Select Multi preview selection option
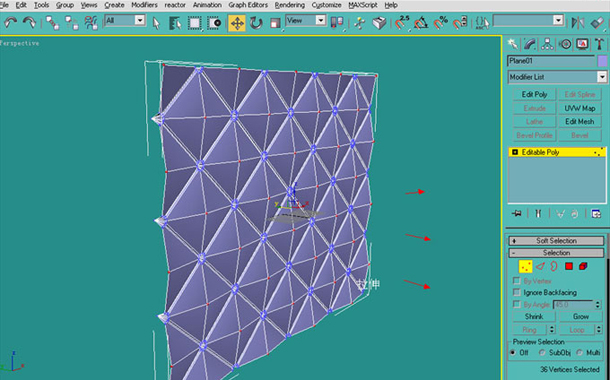This screenshot has height=380, width=610. point(580,352)
